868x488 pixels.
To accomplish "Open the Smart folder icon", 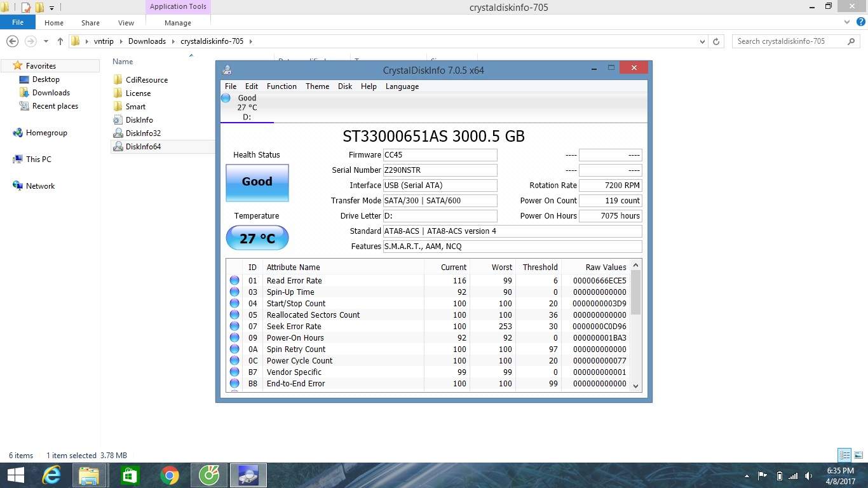I will [118, 106].
